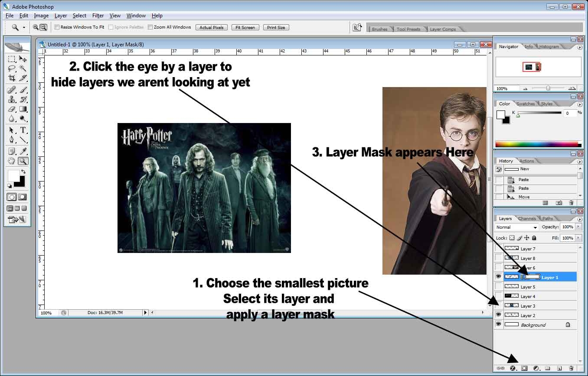Image resolution: width=588 pixels, height=376 pixels.
Task: Select the Gradient tool
Action: tap(23, 109)
